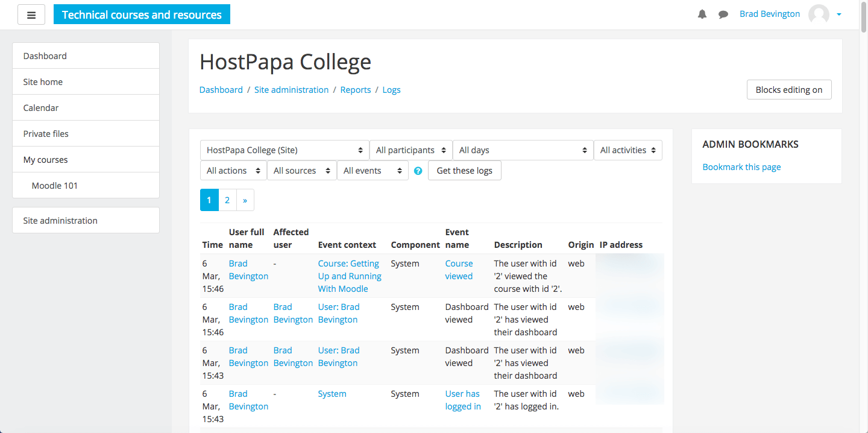Click the Technical courses and resources banner
This screenshot has height=433, width=868.
point(142,14)
